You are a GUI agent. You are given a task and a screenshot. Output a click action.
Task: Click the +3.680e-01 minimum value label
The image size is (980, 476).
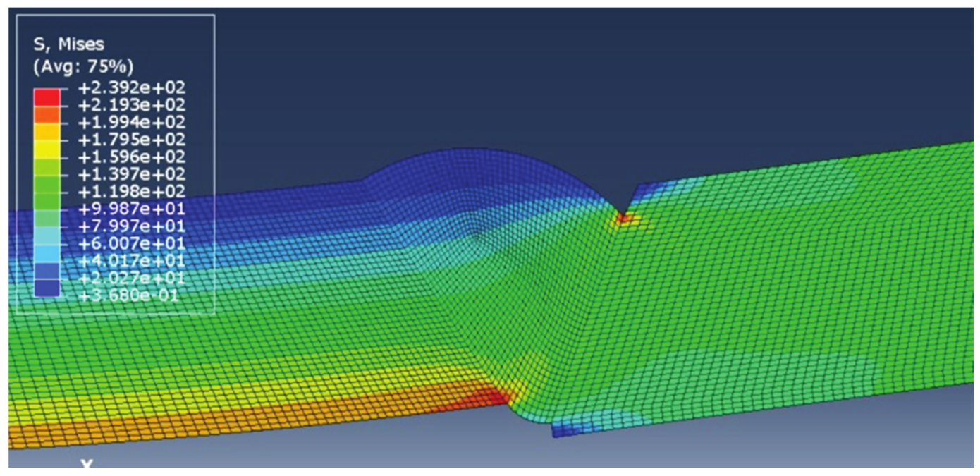[x=131, y=295]
